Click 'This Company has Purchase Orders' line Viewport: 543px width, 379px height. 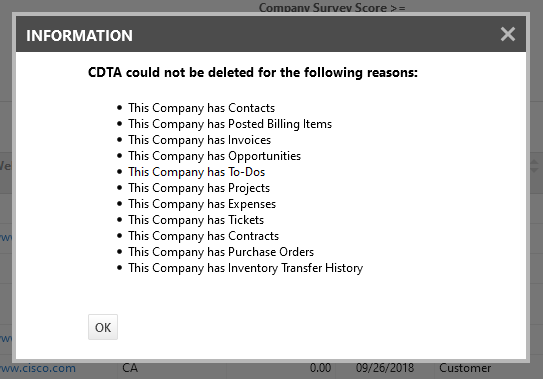coord(221,252)
